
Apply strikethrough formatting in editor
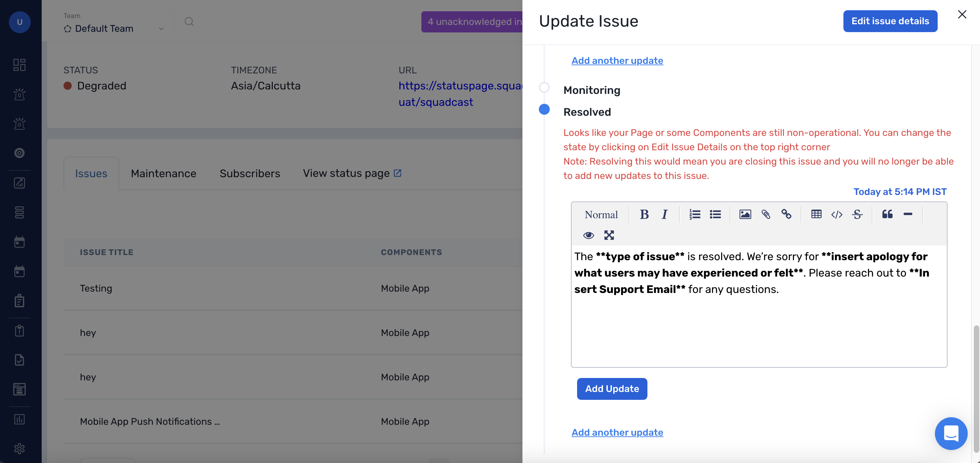[857, 214]
